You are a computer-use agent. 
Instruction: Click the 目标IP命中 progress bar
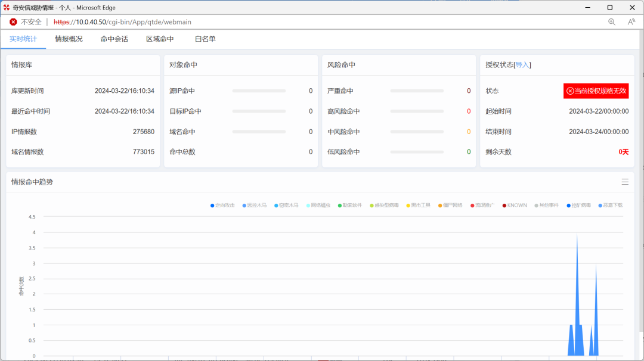(259, 111)
